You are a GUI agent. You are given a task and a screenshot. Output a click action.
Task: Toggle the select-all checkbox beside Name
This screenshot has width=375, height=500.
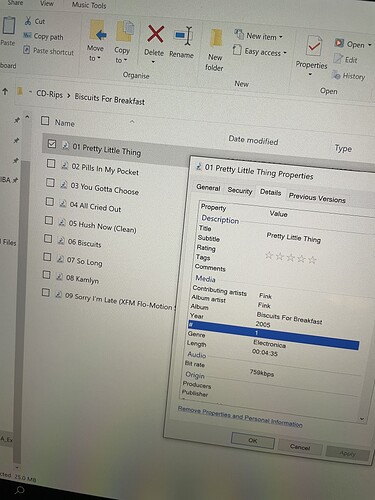click(45, 120)
